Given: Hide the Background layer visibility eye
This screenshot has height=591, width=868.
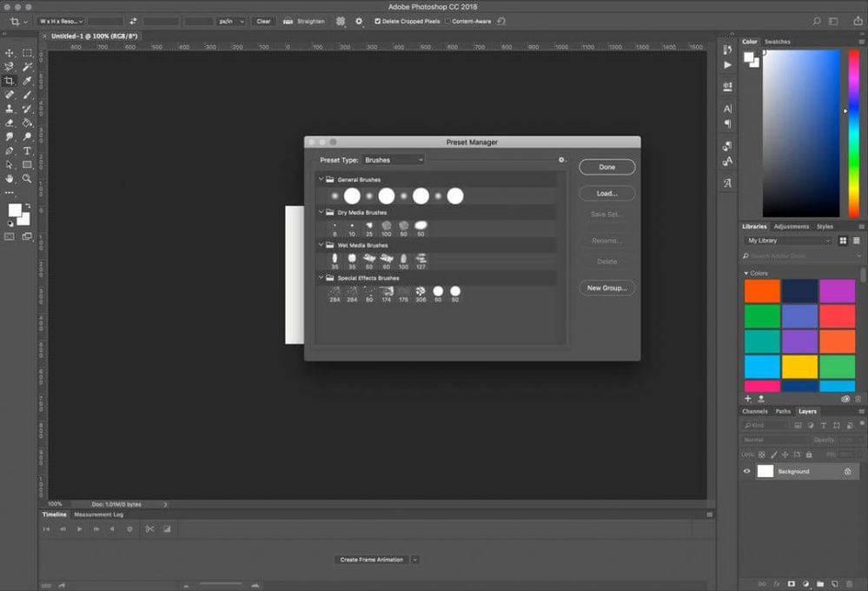Looking at the screenshot, I should (746, 471).
